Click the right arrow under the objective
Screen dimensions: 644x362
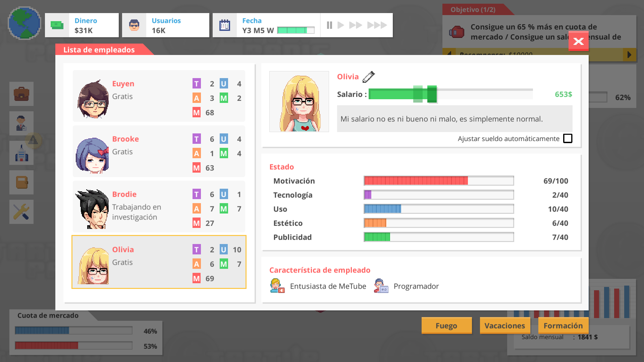(x=630, y=55)
